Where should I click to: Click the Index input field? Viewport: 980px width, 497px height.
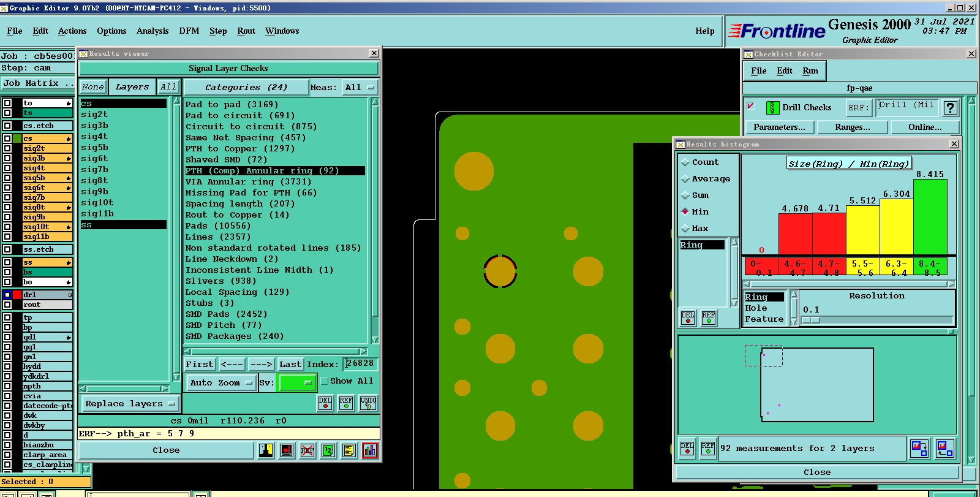[x=360, y=363]
